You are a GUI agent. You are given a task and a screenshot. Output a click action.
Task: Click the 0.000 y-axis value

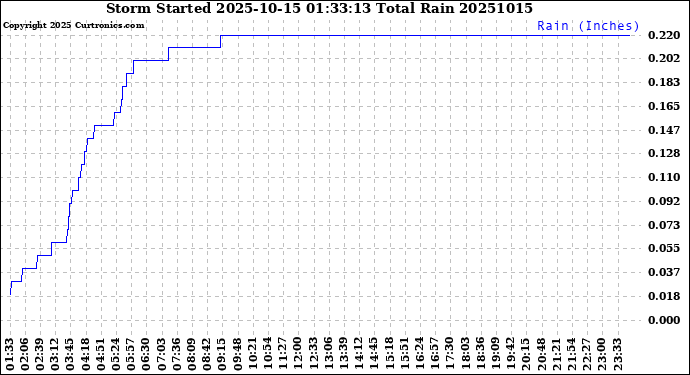click(x=664, y=320)
